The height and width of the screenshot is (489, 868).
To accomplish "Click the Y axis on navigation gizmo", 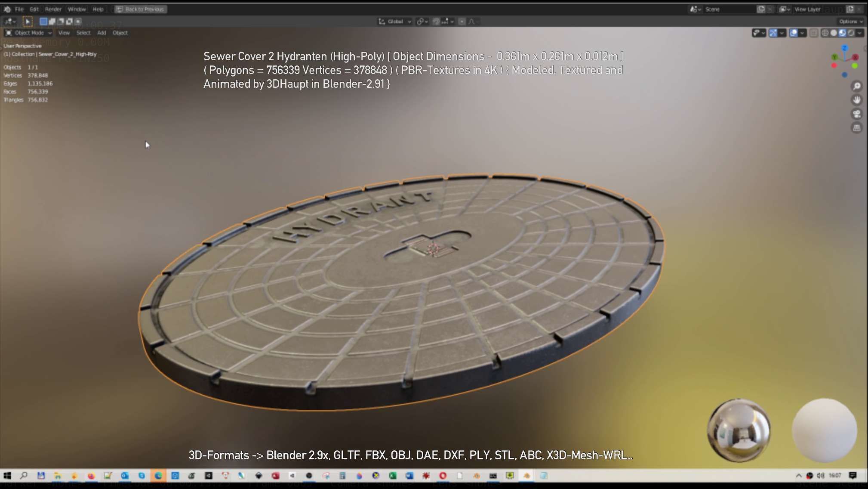I will click(x=834, y=57).
